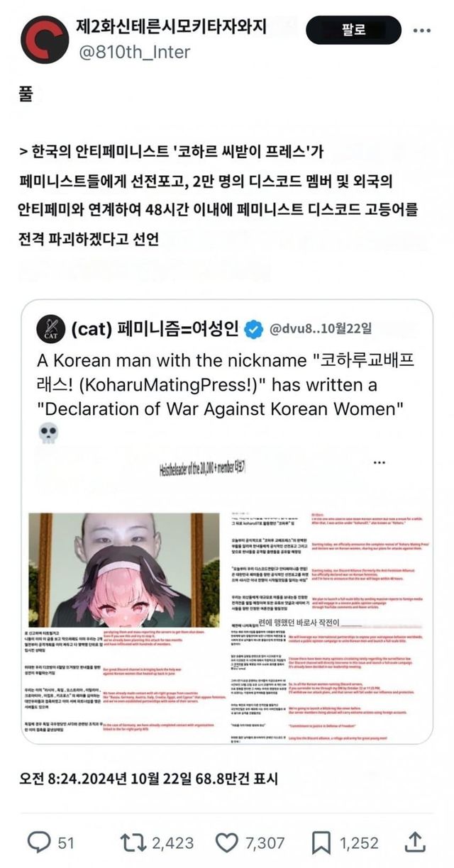Open the red circular profile avatar

coord(44,39)
